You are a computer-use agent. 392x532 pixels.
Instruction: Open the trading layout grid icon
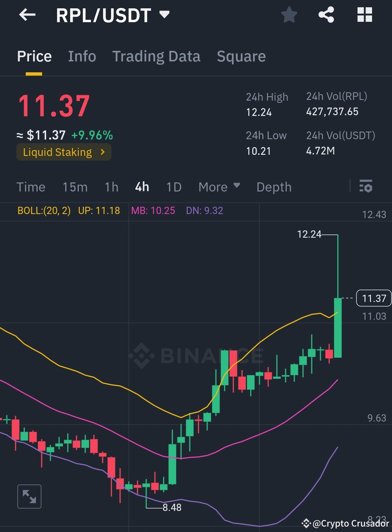pyautogui.click(x=364, y=15)
